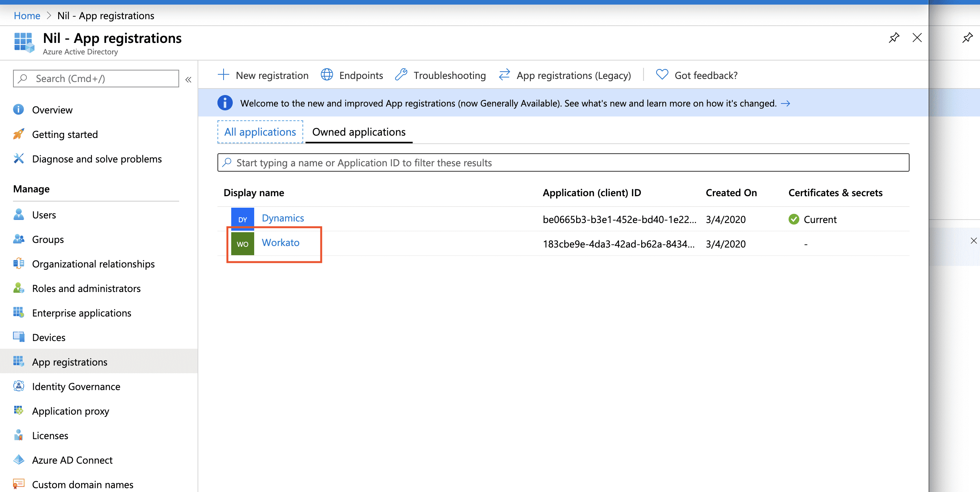Click the green WO Workato thumbnail
This screenshot has width=980, height=492.
point(243,244)
